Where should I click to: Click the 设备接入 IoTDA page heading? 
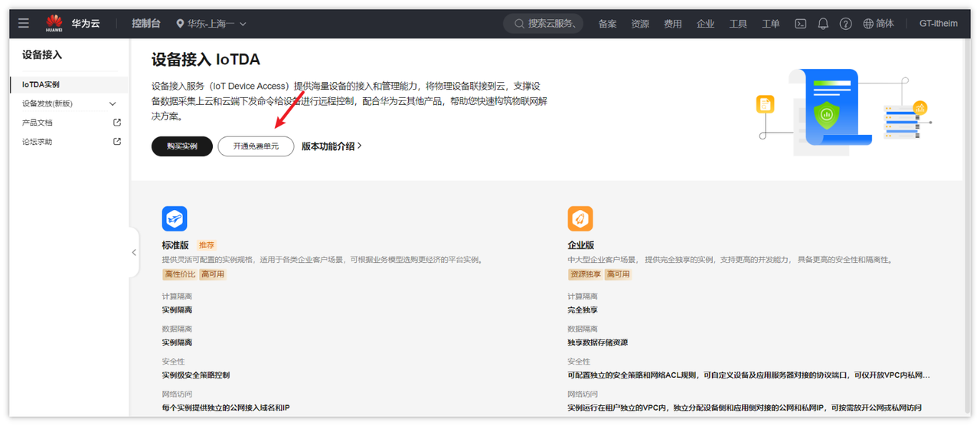[x=206, y=59]
